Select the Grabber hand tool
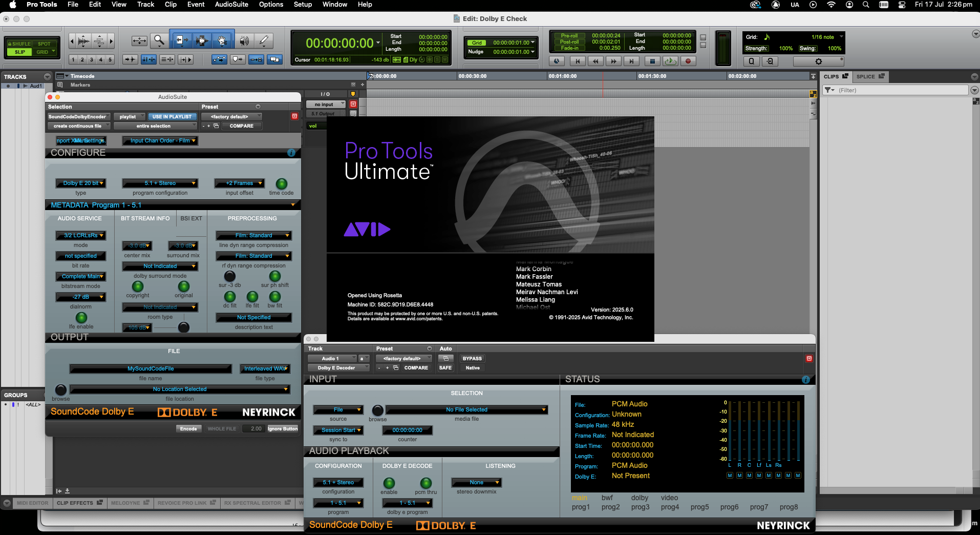Viewport: 980px width, 535px height. click(x=222, y=40)
